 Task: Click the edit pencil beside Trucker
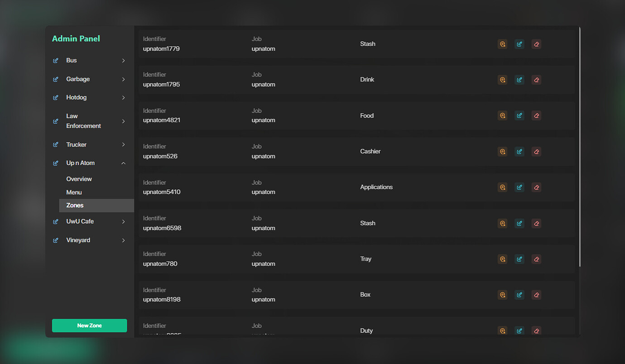pyautogui.click(x=55, y=144)
